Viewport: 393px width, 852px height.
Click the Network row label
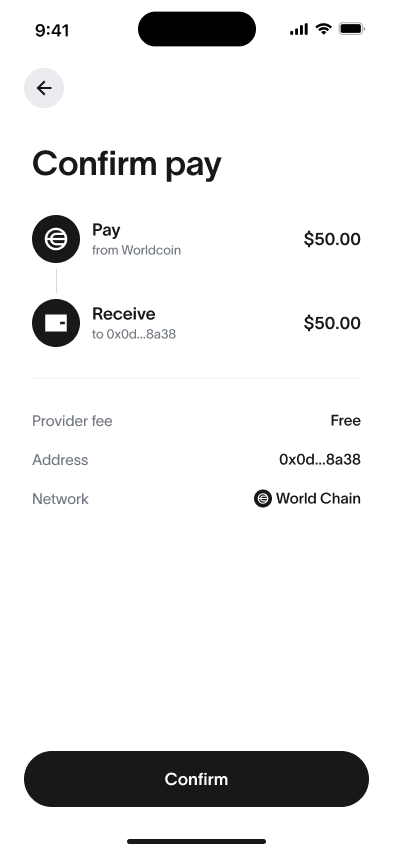tap(60, 499)
